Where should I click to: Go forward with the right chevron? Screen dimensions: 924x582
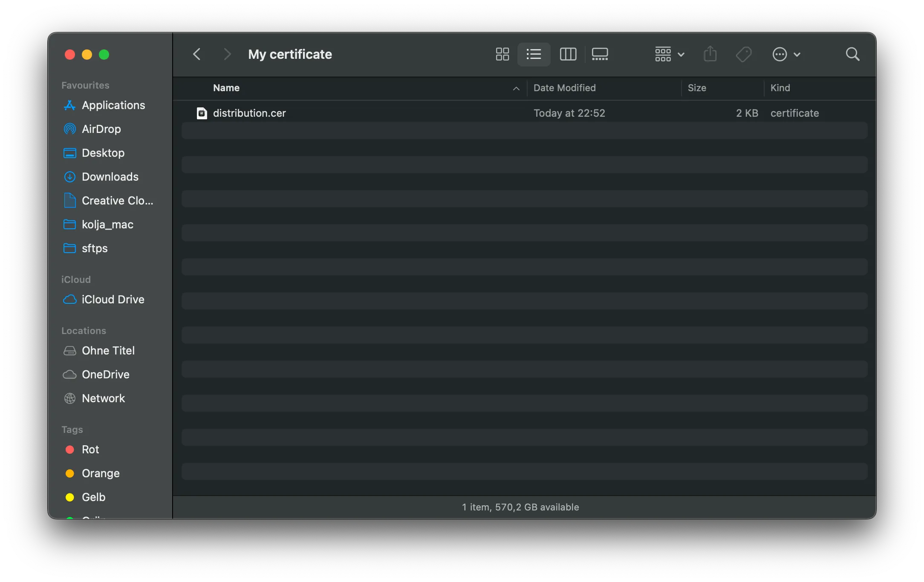(x=227, y=54)
